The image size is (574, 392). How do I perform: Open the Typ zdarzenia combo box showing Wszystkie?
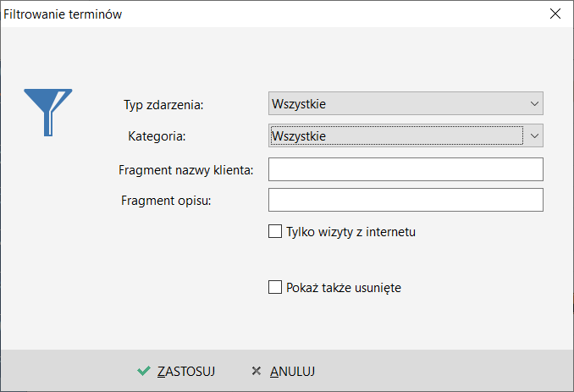point(406,103)
